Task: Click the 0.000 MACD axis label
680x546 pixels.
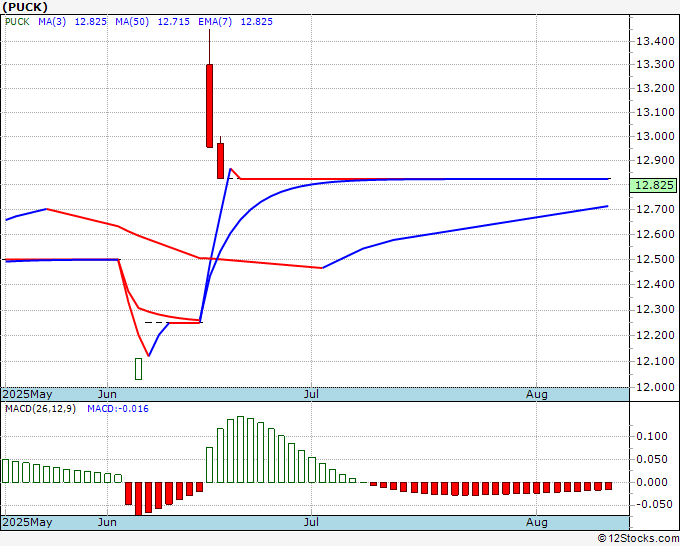Action: click(652, 482)
